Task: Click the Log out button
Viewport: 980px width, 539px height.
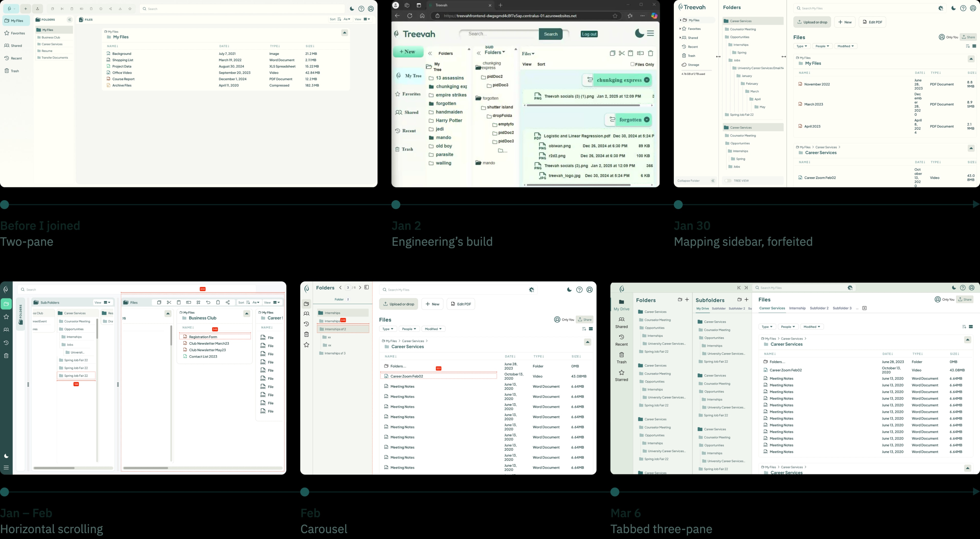Action: (x=589, y=34)
